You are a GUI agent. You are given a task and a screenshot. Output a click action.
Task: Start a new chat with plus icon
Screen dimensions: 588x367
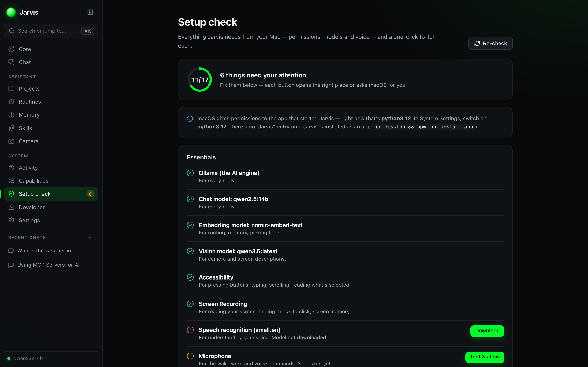[x=90, y=238]
